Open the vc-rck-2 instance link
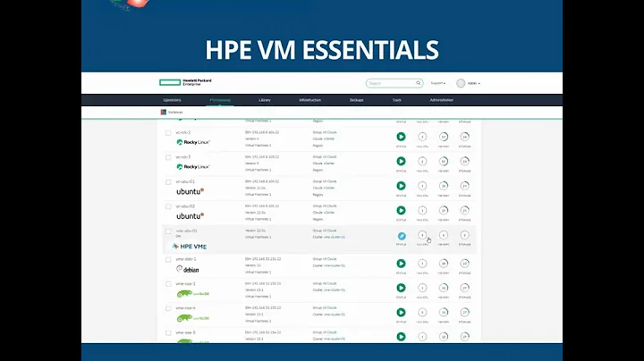 tap(183, 132)
